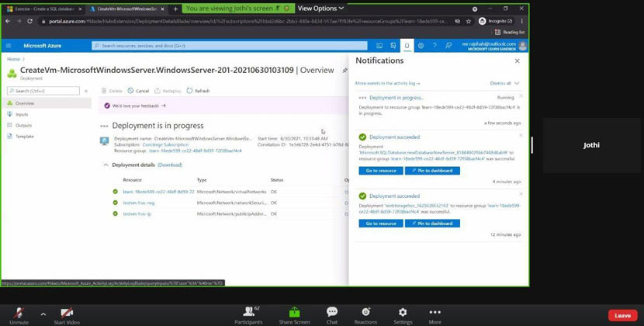The height and width of the screenshot is (326, 644).
Task: Click the Home breadcrumb link
Action: [x=13, y=59]
